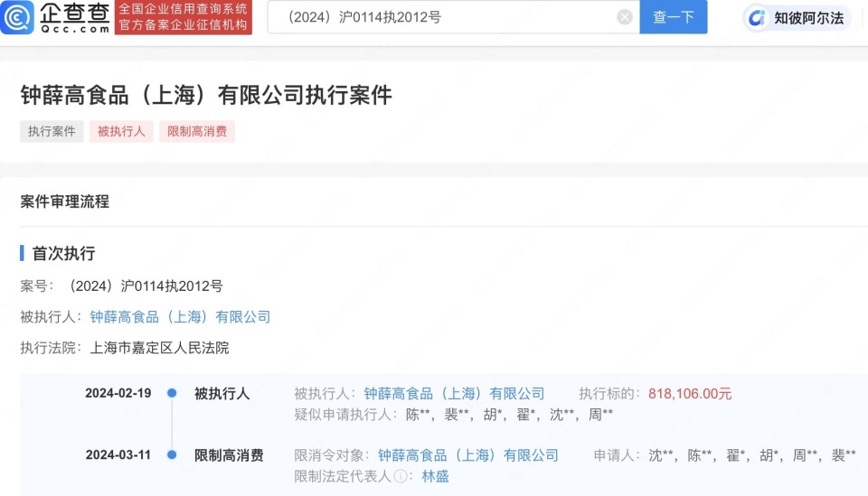Screen dimensions: 868x496
Task: Click the 知彼阿尔法 logo icon
Action: (x=757, y=17)
